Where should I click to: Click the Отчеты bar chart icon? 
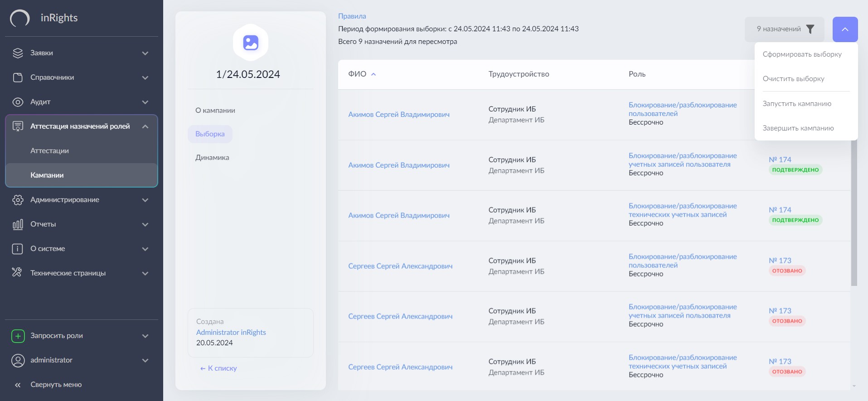point(18,224)
